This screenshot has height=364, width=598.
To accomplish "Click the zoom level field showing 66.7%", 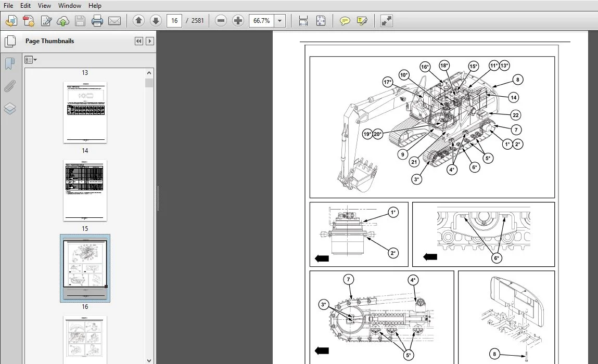I will click(x=262, y=21).
